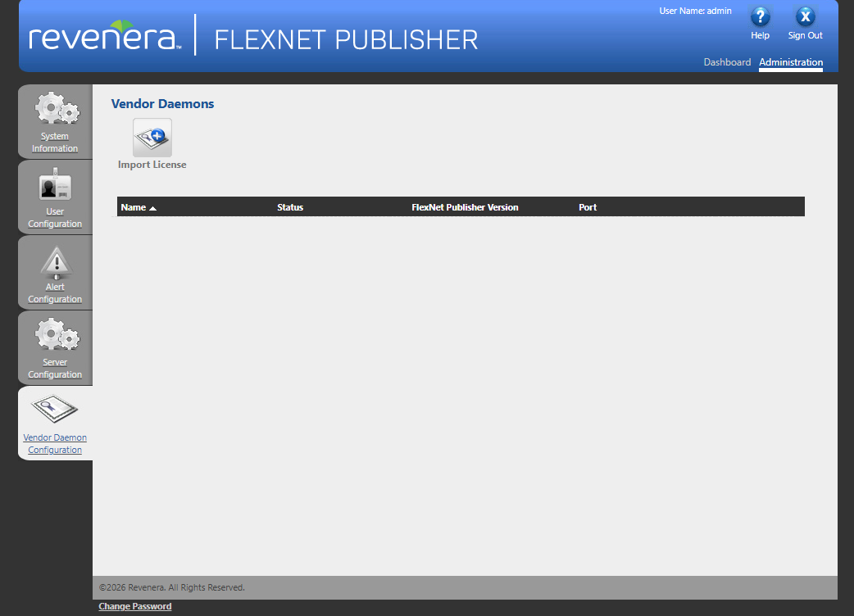Viewport: 854px width, 616px height.
Task: Open the Change Password link
Action: [x=135, y=606]
